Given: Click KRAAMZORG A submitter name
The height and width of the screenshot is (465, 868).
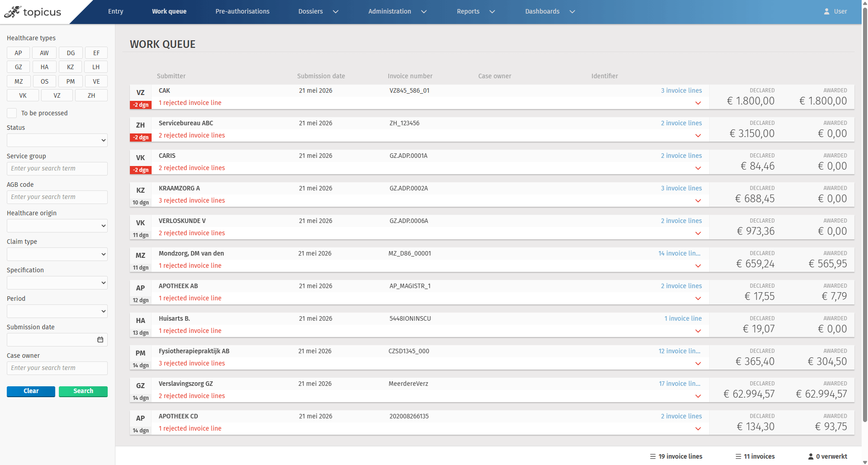Looking at the screenshot, I should [x=179, y=188].
